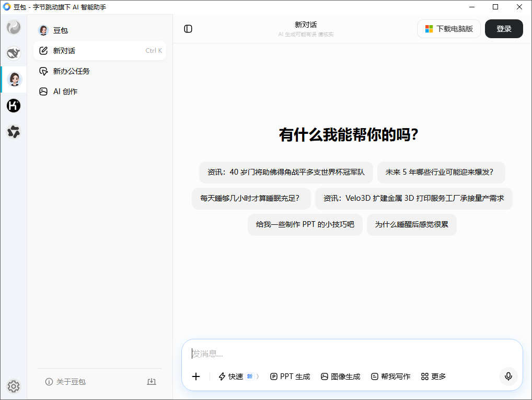The width and height of the screenshot is (532, 400).
Task: Choose 图像生成 tool
Action: 340,376
